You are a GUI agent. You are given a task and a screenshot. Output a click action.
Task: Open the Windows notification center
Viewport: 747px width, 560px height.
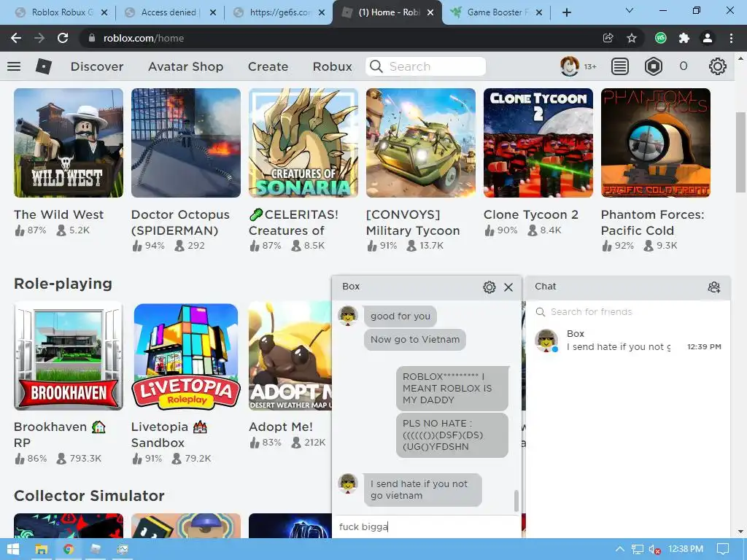[x=723, y=549]
